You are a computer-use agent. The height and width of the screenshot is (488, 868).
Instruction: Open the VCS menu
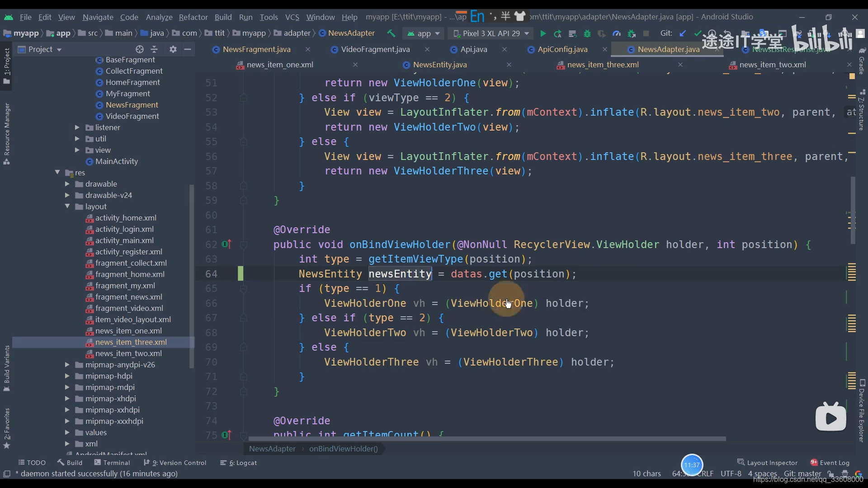click(x=292, y=17)
